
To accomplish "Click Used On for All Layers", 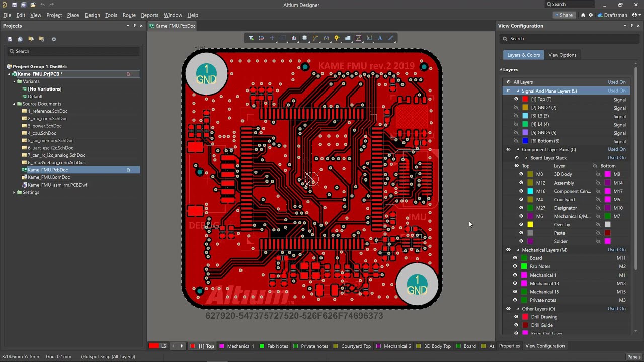I will pos(616,82).
